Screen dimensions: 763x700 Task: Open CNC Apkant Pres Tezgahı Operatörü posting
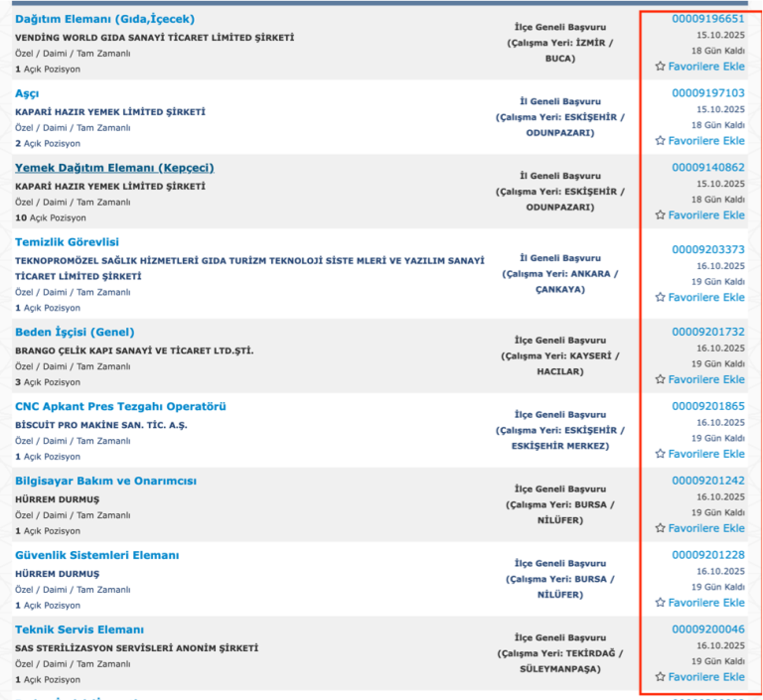pyautogui.click(x=120, y=407)
